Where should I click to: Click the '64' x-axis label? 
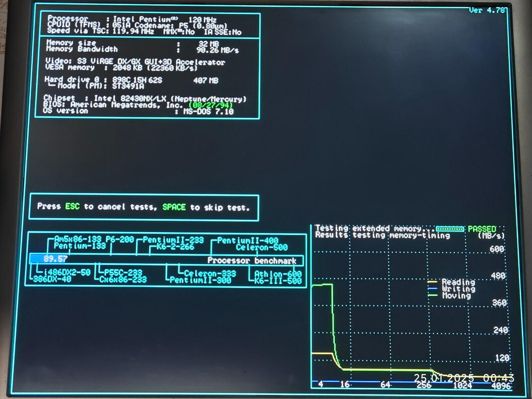click(x=385, y=385)
